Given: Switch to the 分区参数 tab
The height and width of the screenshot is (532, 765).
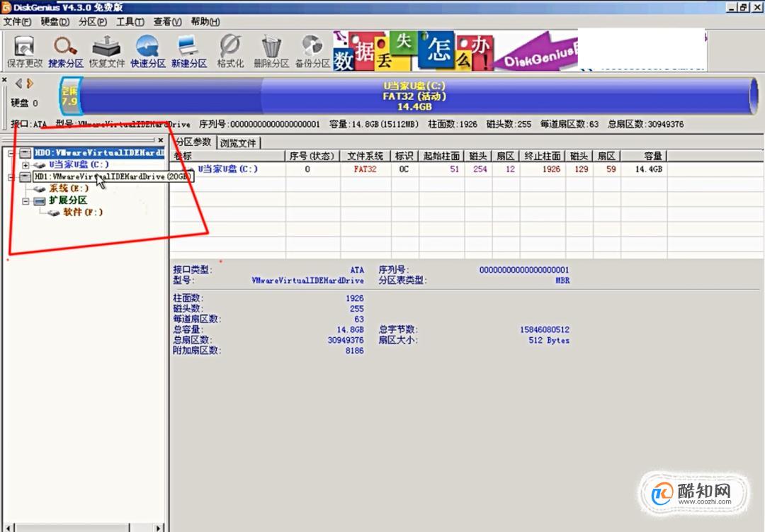Looking at the screenshot, I should [x=193, y=142].
